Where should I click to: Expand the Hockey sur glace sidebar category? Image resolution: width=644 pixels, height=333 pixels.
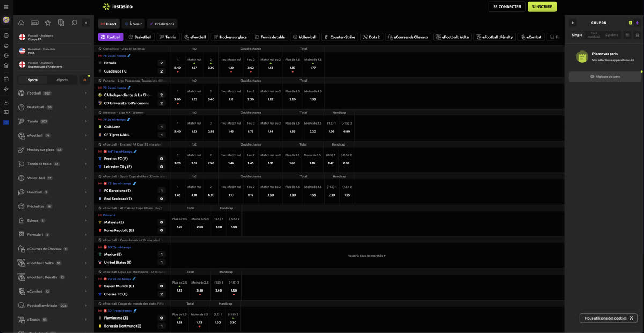click(53, 150)
